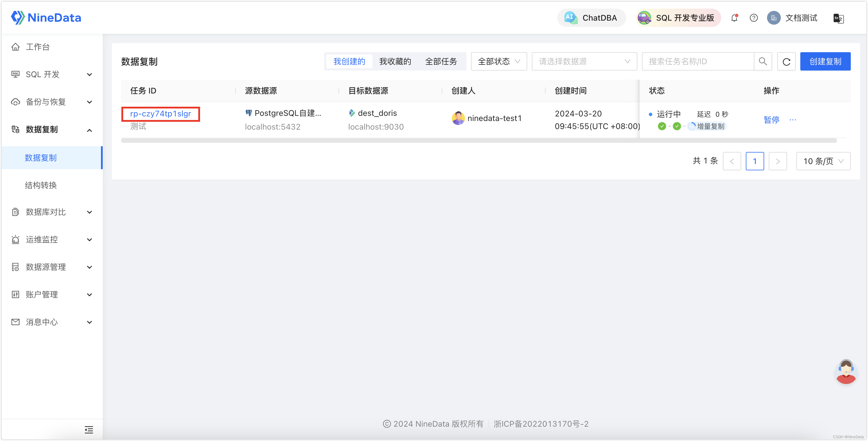Open task rp-czy74tp1slgr
Viewport: 868px width, 441px height.
(x=160, y=114)
